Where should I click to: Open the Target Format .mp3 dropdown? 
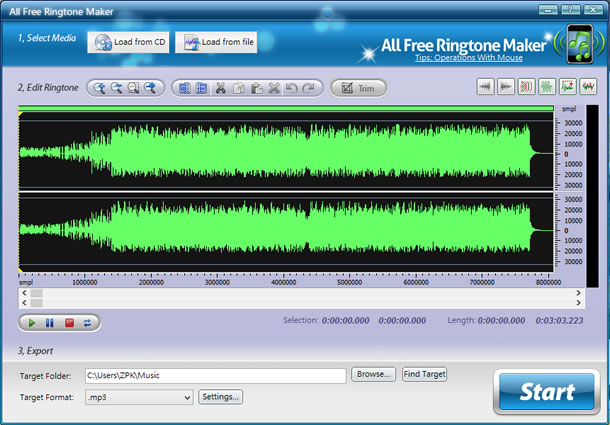click(139, 397)
